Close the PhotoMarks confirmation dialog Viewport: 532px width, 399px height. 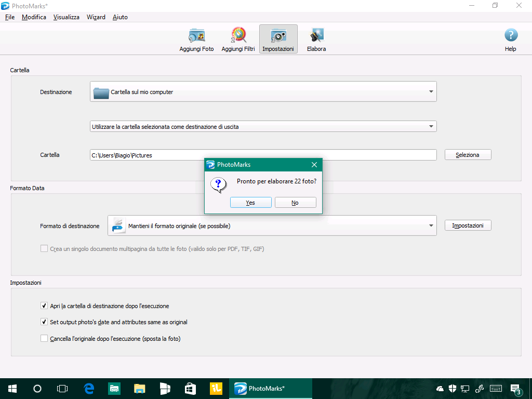[314, 165]
